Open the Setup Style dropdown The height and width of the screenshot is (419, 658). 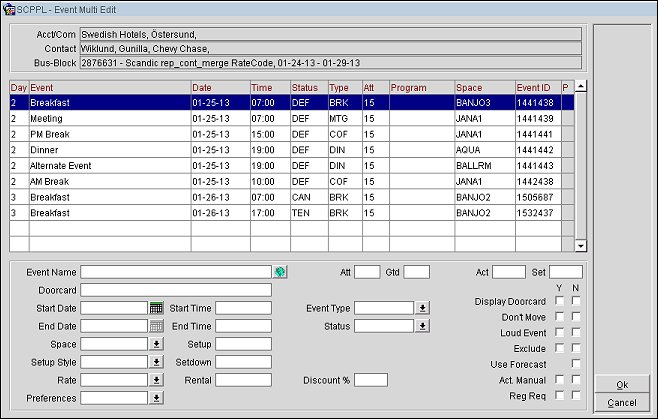[156, 362]
